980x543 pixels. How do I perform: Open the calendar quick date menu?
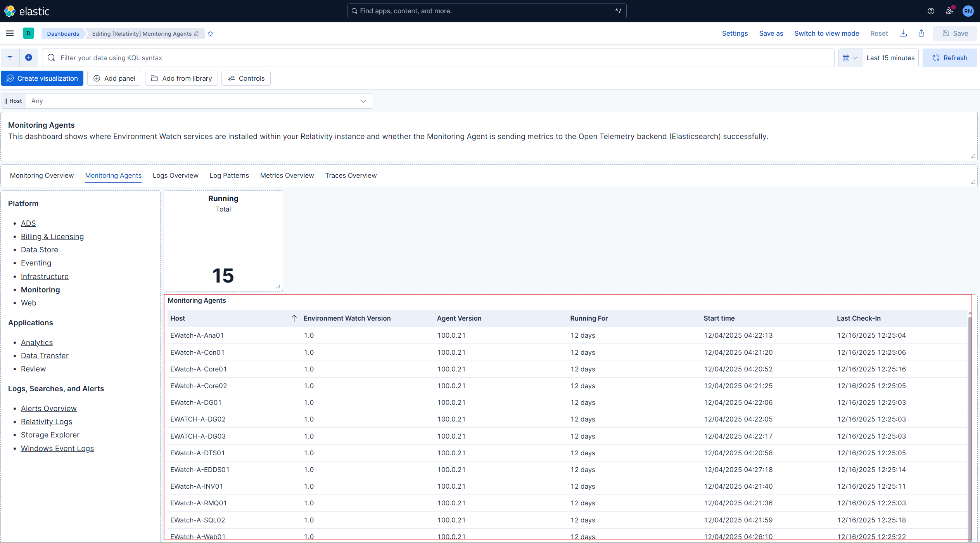tap(850, 58)
